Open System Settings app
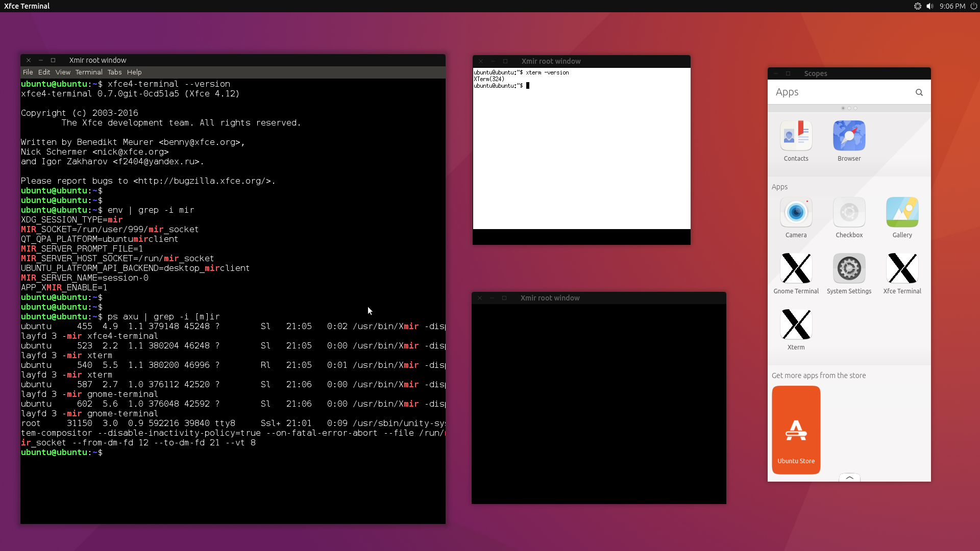Image resolution: width=980 pixels, height=551 pixels. click(x=849, y=268)
